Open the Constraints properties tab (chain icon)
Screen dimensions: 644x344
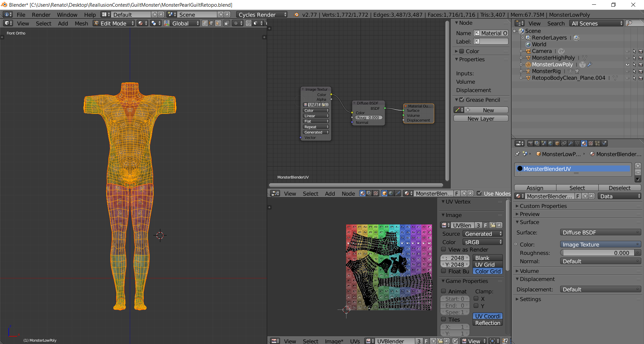[564, 143]
